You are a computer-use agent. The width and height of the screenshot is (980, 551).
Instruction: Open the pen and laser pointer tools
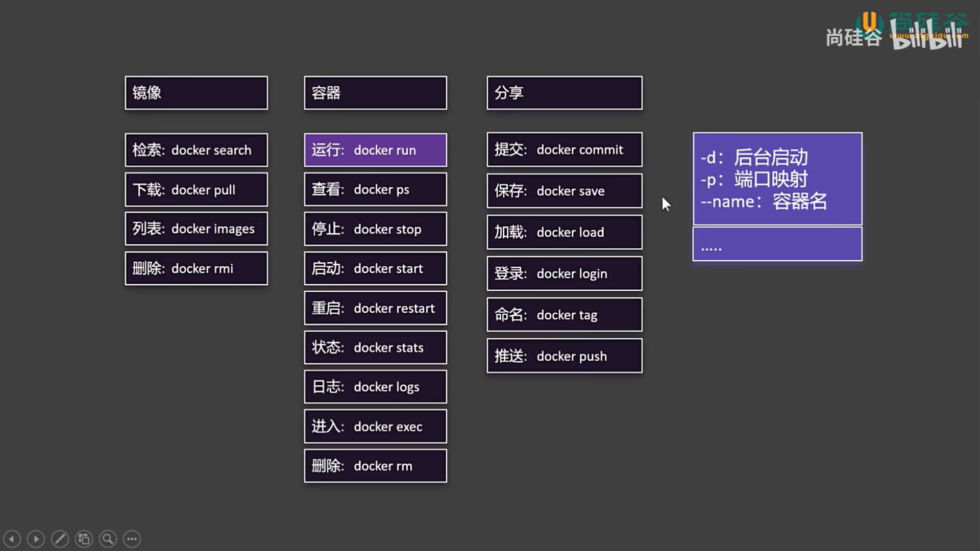pyautogui.click(x=60, y=539)
